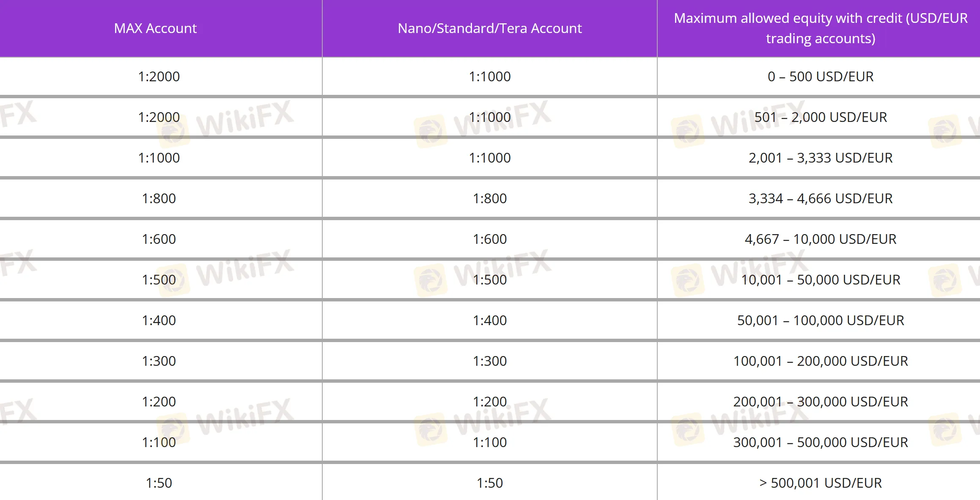This screenshot has height=500, width=980.
Task: Select Nano/Standard/Tera 1:1000 in the 0 – 500 row
Action: point(490,77)
